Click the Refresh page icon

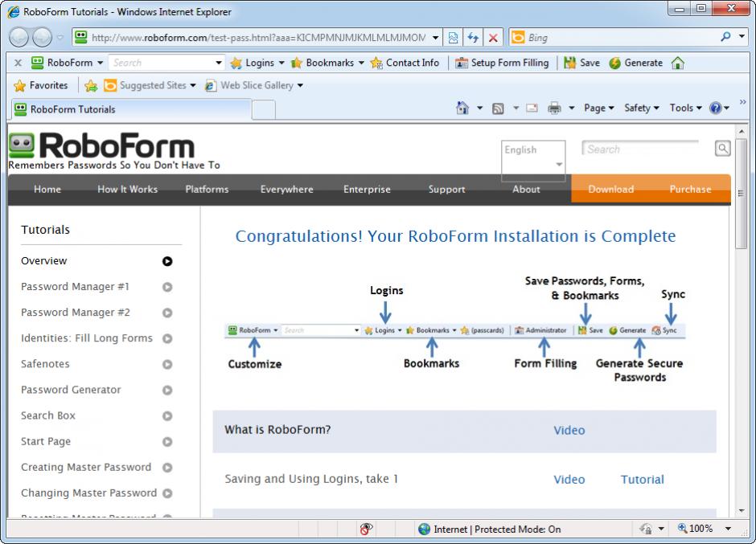(473, 38)
